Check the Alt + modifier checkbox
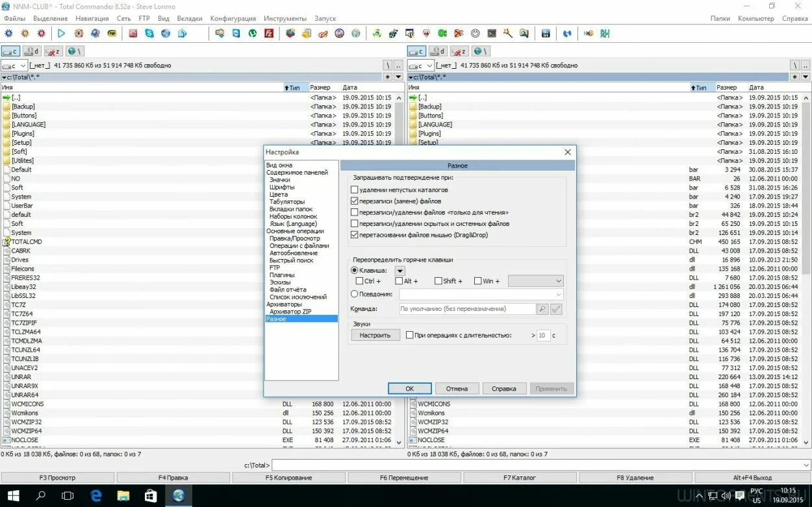Image resolution: width=812 pixels, height=507 pixels. pyautogui.click(x=399, y=281)
